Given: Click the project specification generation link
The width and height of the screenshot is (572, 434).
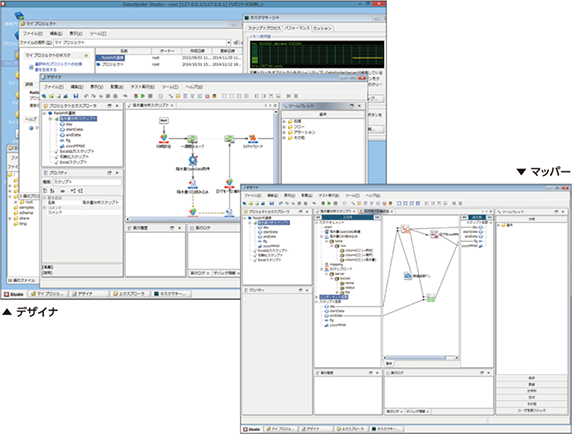Looking at the screenshot, I should [58, 66].
